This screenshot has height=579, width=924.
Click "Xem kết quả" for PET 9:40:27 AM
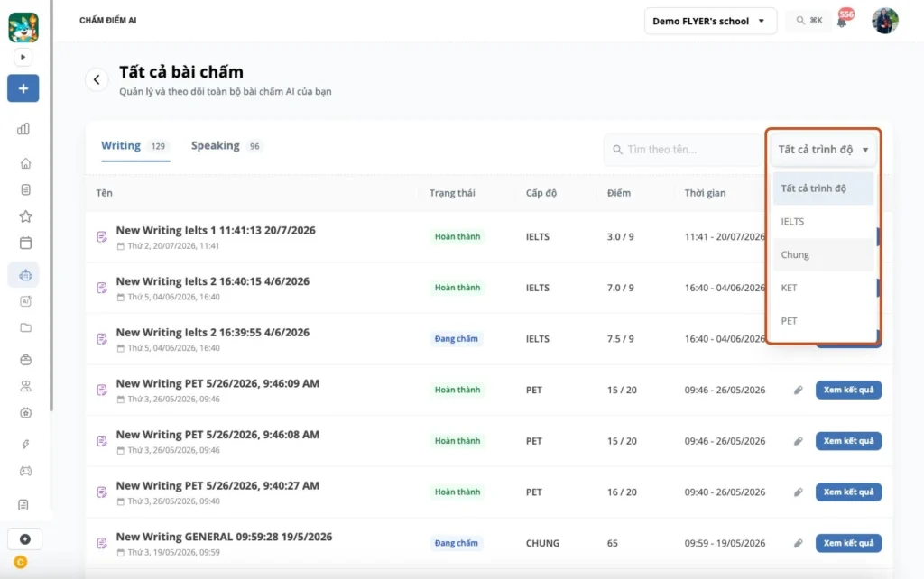pos(848,492)
